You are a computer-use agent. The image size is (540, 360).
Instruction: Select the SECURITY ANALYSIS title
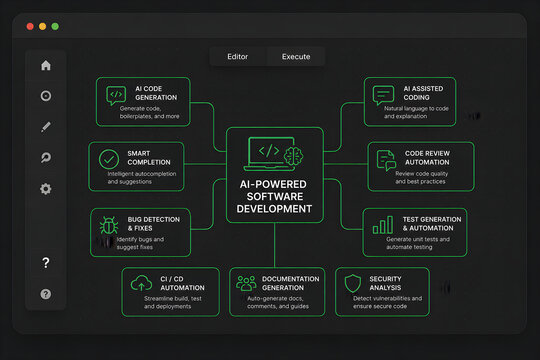[x=385, y=283]
